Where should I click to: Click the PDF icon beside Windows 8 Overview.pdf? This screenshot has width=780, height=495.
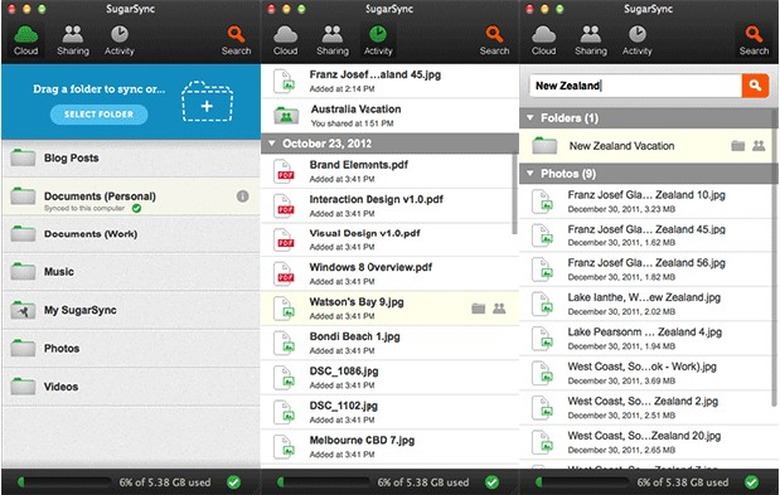[285, 275]
